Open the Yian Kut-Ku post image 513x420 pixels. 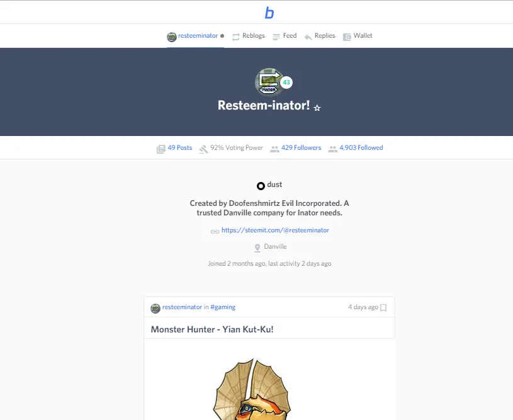(x=252, y=389)
